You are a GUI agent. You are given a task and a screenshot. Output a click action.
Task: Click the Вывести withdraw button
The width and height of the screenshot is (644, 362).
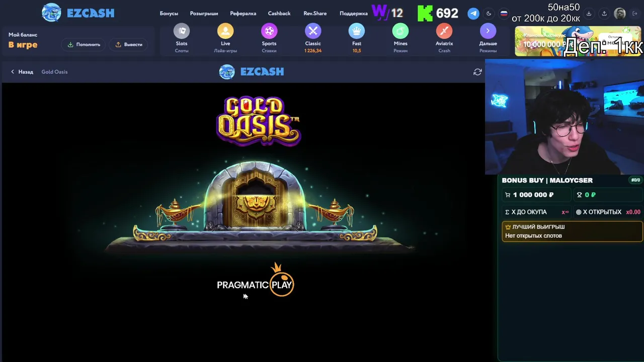(x=129, y=44)
